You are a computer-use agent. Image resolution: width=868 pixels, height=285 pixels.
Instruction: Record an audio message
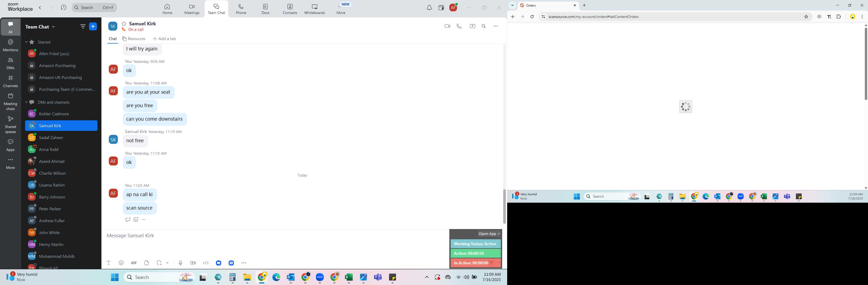180,263
